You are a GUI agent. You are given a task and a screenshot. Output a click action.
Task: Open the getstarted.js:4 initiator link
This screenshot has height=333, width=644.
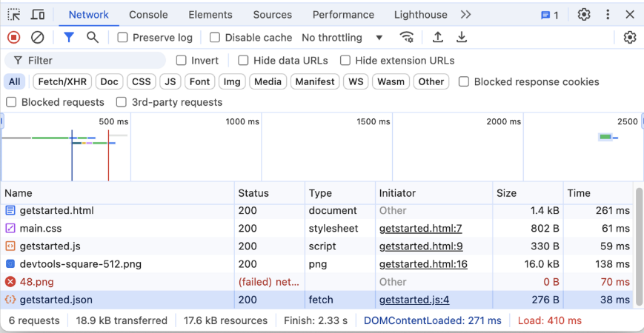pos(414,300)
